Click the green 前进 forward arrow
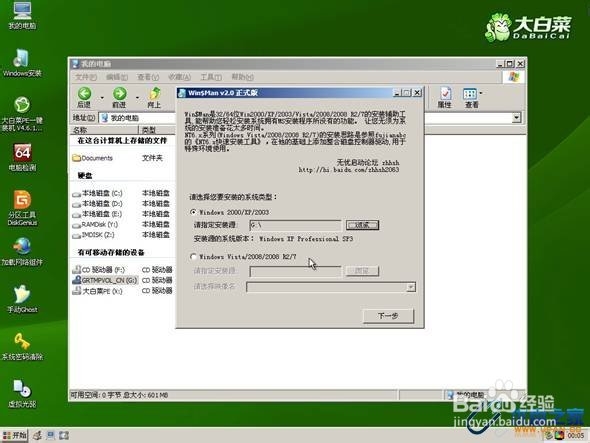The image size is (590, 443). tap(119, 97)
